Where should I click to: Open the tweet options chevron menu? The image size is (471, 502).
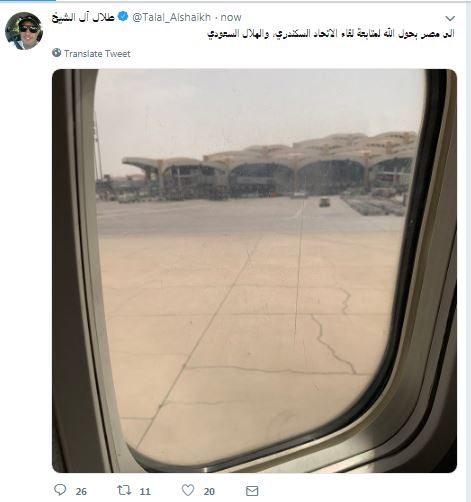450,18
